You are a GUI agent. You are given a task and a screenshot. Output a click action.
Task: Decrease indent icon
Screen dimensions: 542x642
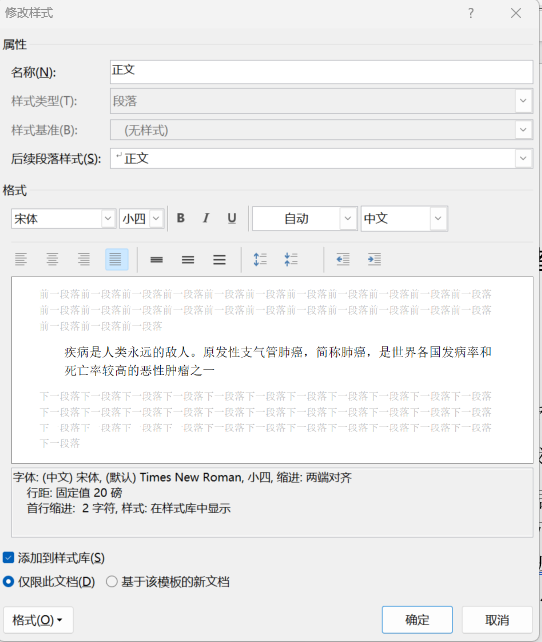[343, 259]
